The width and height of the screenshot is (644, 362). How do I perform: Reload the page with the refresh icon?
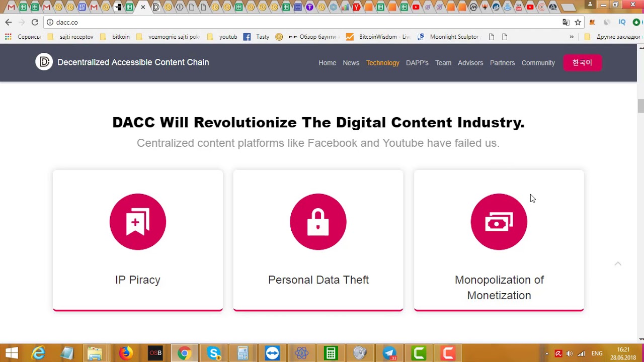pyautogui.click(x=35, y=22)
